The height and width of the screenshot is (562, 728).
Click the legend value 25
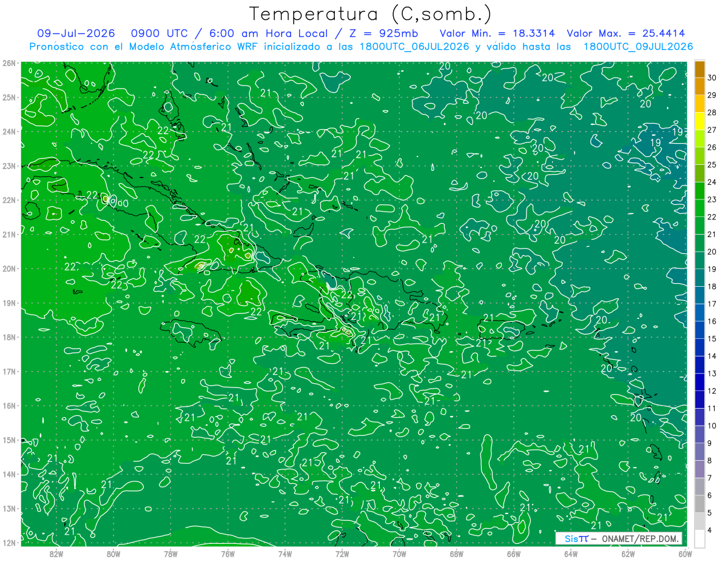[712, 165]
